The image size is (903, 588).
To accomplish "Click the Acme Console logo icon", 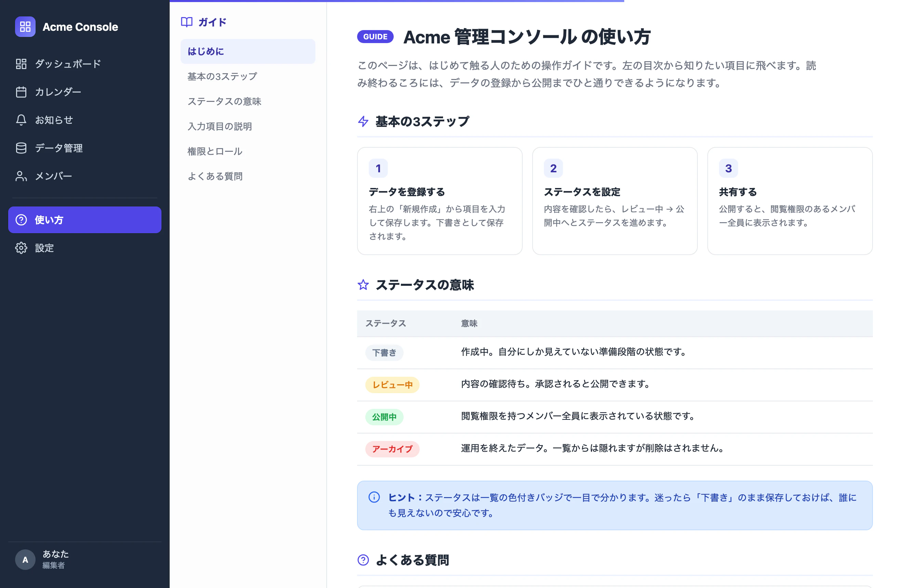I will pyautogui.click(x=25, y=27).
